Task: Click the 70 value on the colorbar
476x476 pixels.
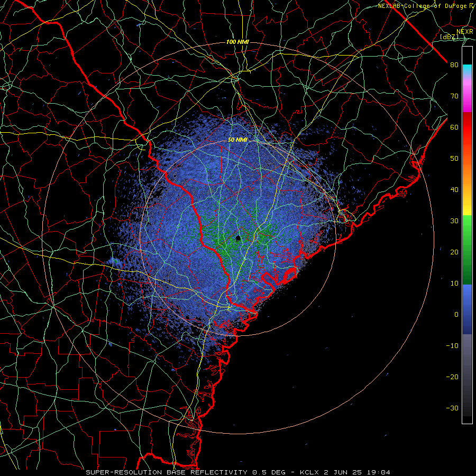Action: coord(454,96)
